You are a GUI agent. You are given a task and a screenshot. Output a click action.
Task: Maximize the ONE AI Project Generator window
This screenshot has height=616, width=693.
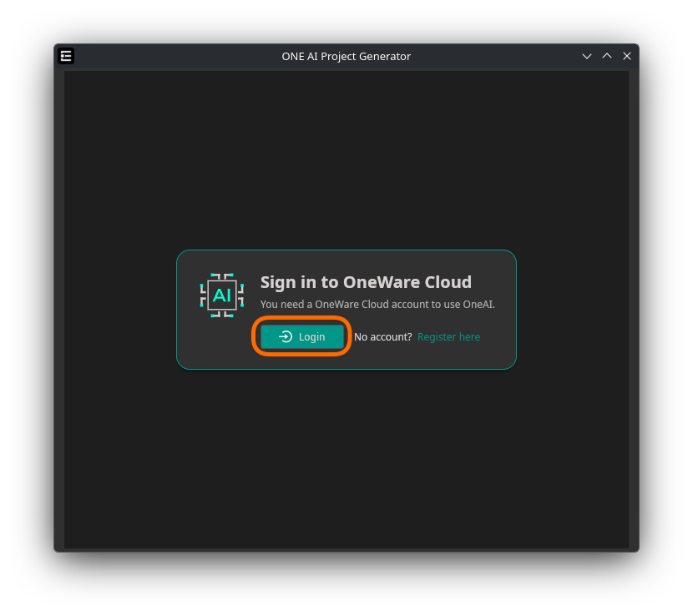607,56
